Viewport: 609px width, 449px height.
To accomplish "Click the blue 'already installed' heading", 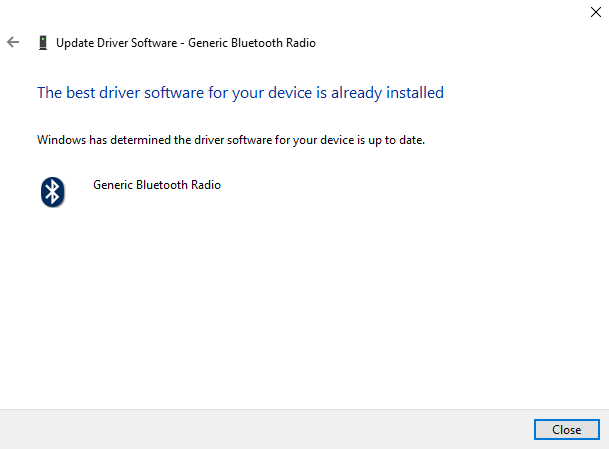I will 240,93.
